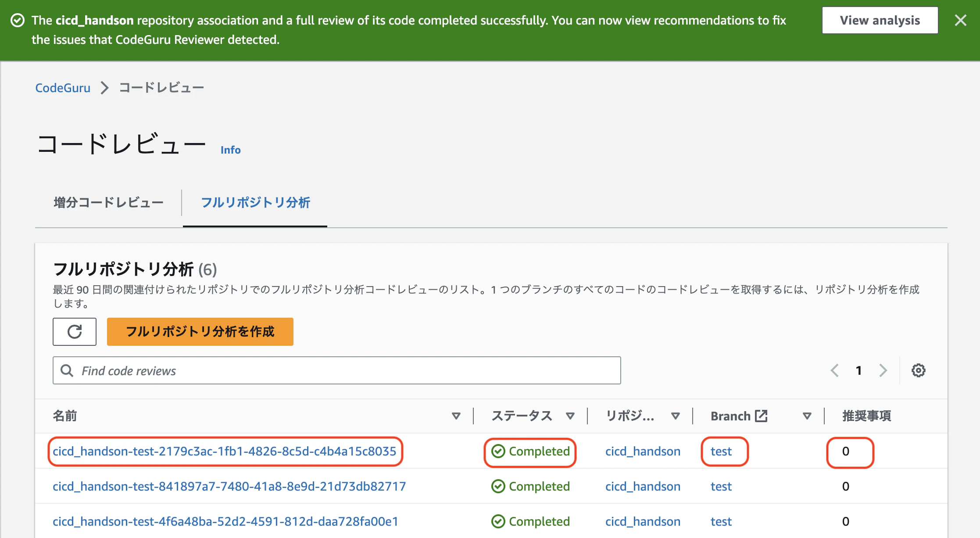Click the external link icon beside Branch
Image resolution: width=980 pixels, height=538 pixels.
tap(762, 416)
